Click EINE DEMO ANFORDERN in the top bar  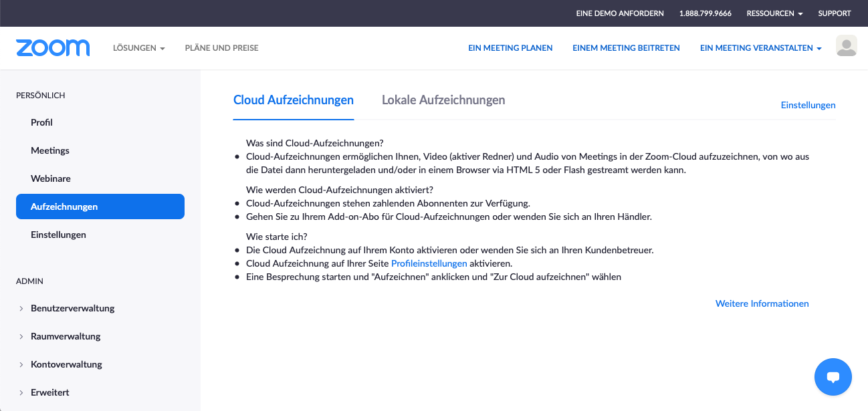click(x=620, y=13)
